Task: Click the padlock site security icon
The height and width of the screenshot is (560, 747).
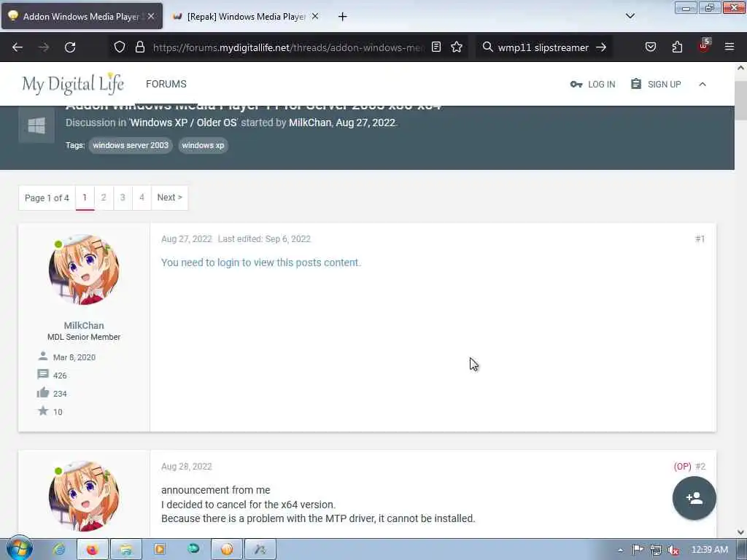Action: 139,47
